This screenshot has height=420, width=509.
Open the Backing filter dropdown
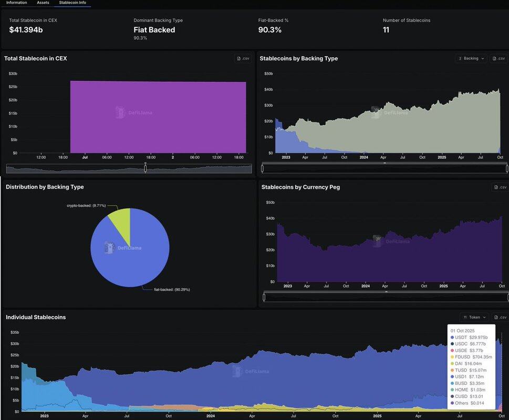pos(471,58)
